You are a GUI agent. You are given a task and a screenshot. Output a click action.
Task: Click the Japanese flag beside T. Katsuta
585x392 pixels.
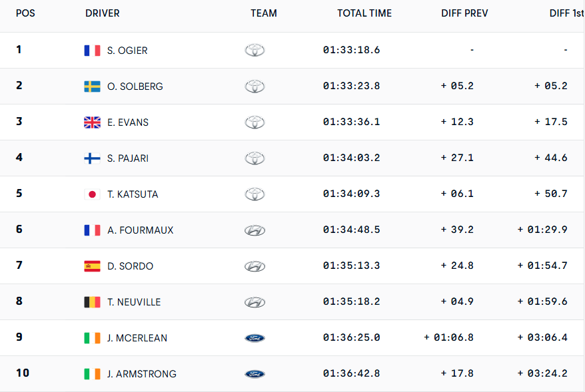tap(92, 194)
